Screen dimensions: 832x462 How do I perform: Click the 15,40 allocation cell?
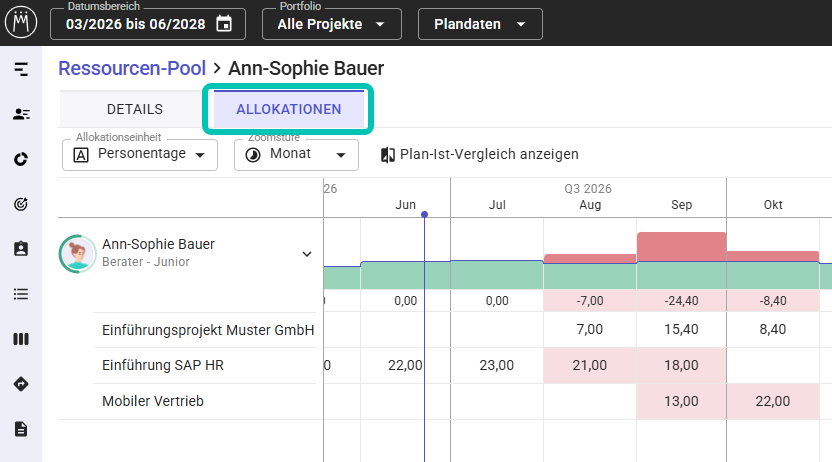681,329
